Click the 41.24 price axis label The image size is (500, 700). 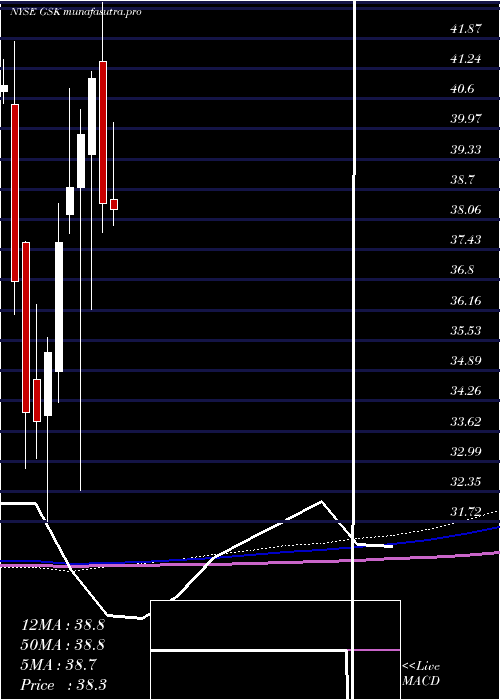(x=466, y=59)
